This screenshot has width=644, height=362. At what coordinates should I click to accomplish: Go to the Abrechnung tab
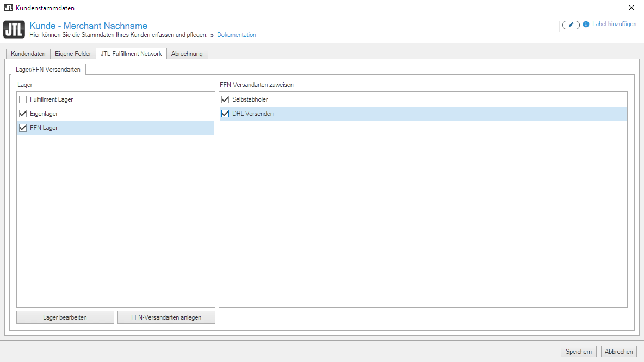187,54
